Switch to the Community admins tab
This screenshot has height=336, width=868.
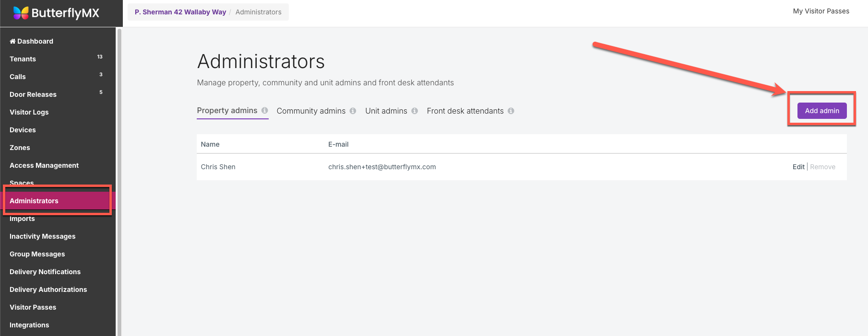pyautogui.click(x=311, y=111)
